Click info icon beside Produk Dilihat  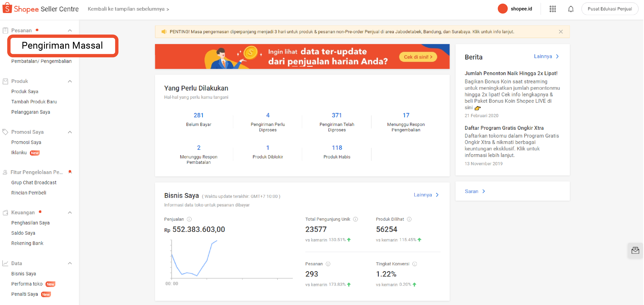pyautogui.click(x=409, y=219)
